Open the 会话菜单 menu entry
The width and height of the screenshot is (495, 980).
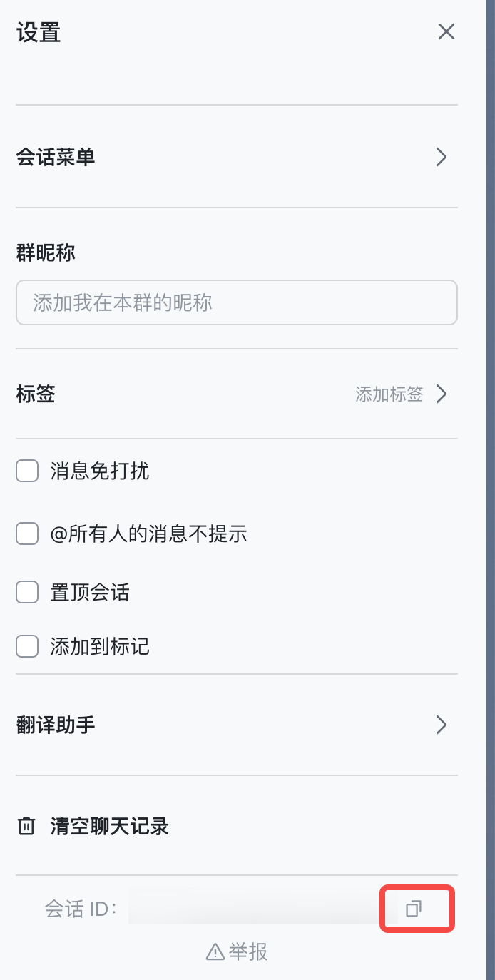(x=56, y=158)
